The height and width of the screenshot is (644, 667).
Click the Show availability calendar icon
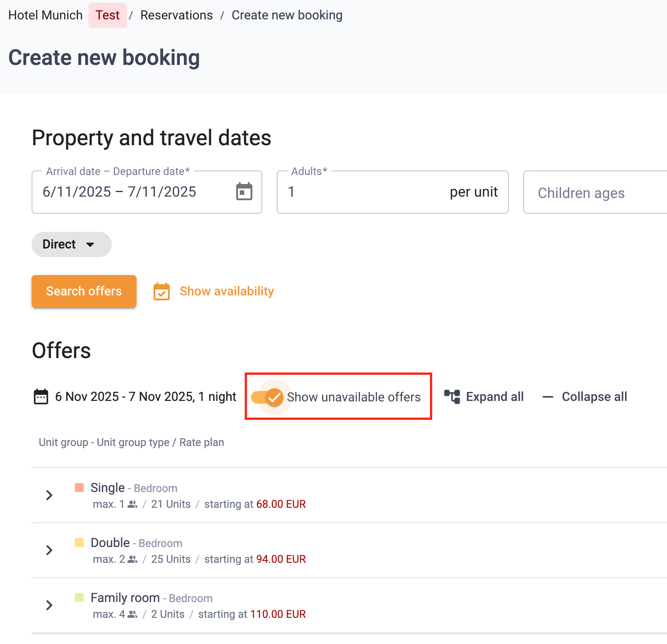162,291
